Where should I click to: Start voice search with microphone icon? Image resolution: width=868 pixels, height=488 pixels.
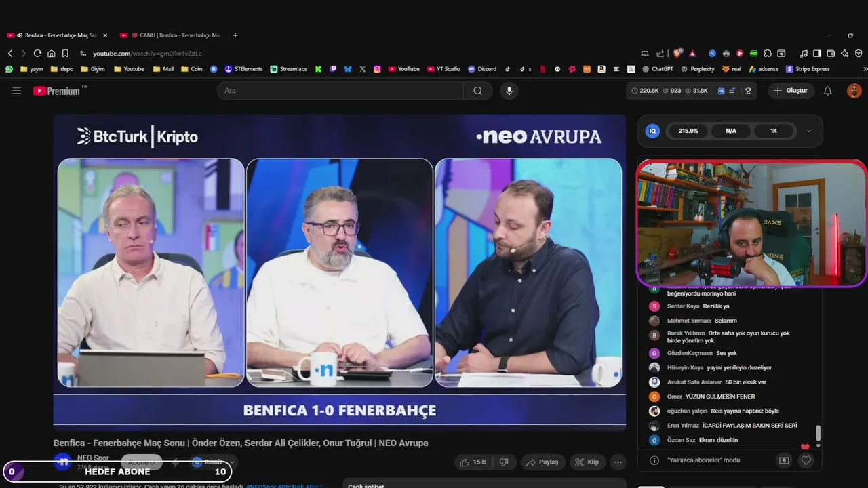click(509, 91)
